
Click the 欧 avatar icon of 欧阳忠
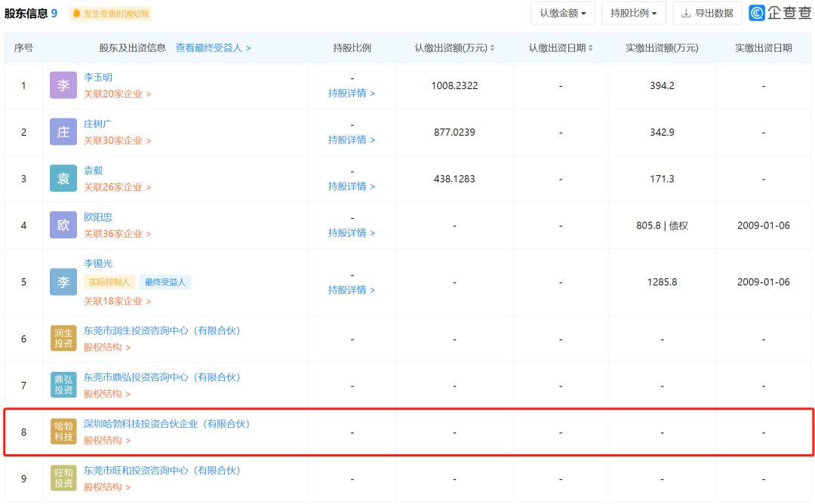tap(63, 225)
